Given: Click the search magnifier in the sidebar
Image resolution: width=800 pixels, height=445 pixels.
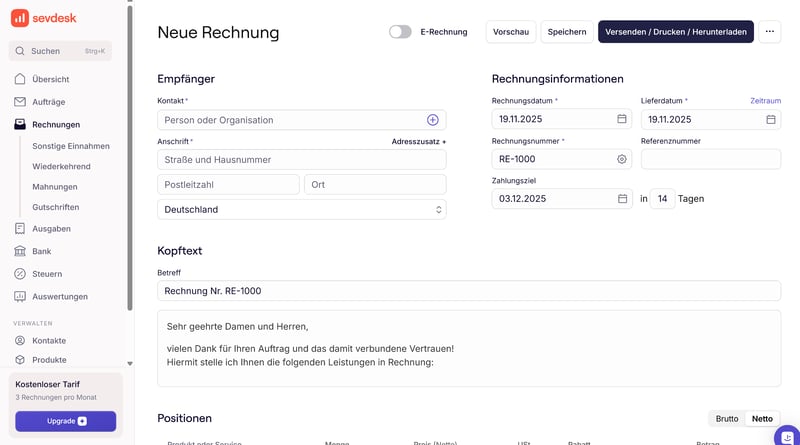Looking at the screenshot, I should click(x=20, y=51).
